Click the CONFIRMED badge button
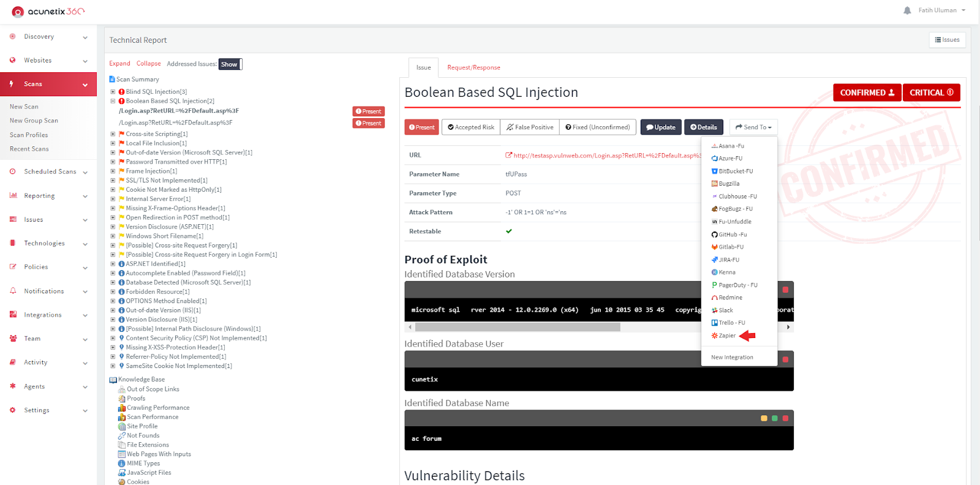This screenshot has height=485, width=980. pyautogui.click(x=867, y=92)
